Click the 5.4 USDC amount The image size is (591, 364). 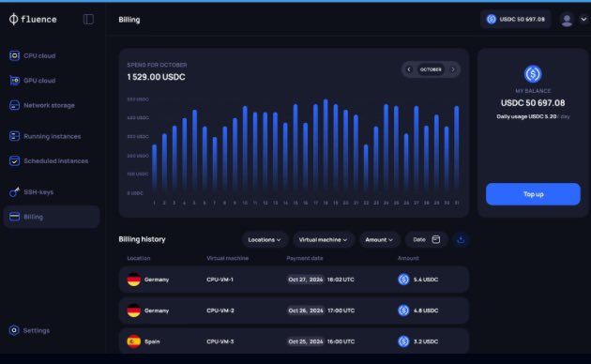(x=426, y=280)
